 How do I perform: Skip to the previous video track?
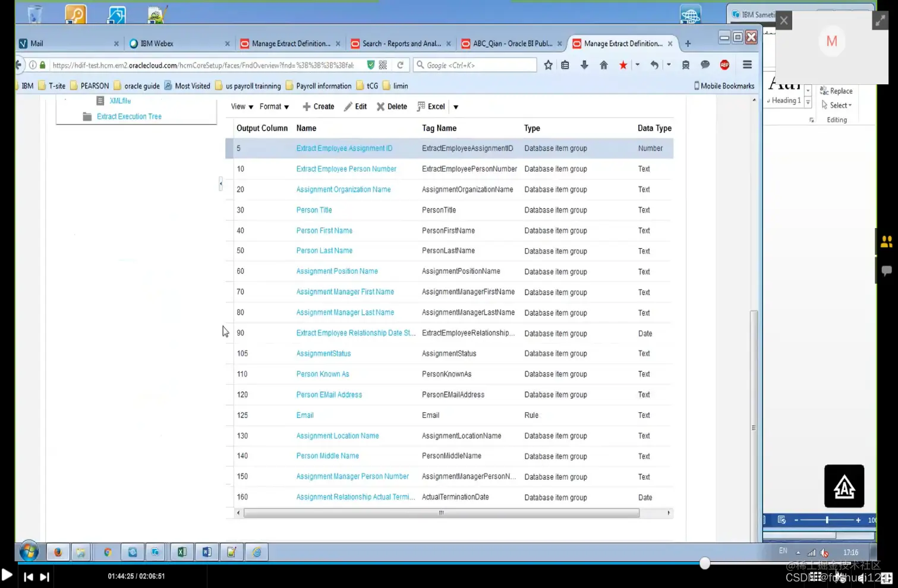click(28, 577)
